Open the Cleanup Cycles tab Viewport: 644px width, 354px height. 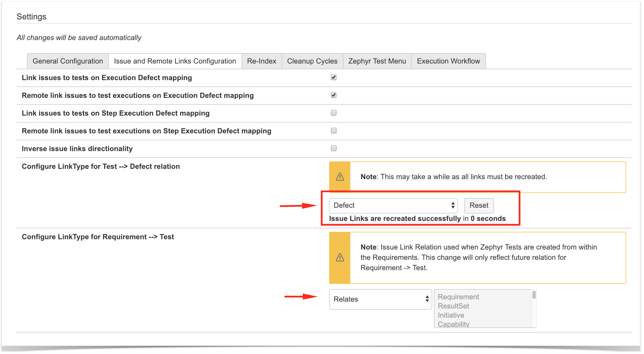(x=312, y=61)
